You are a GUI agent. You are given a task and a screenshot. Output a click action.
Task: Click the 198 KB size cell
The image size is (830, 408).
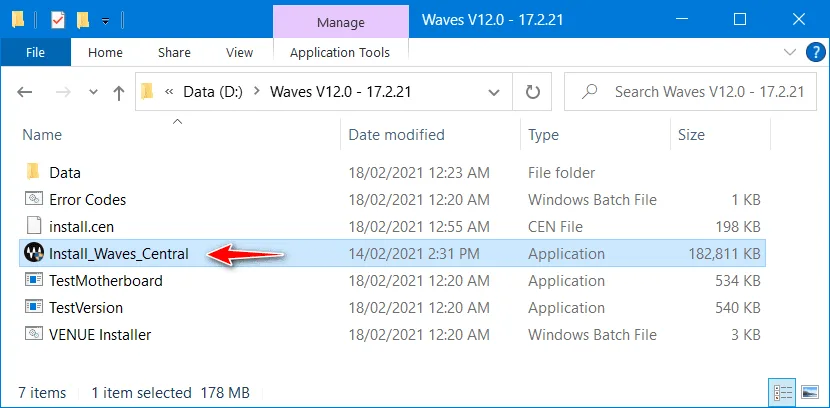[738, 227]
